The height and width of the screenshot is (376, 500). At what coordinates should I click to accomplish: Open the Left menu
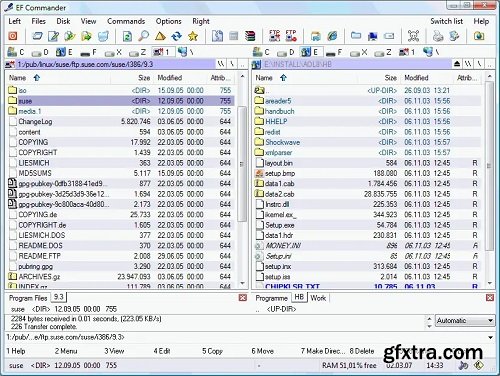pos(14,21)
